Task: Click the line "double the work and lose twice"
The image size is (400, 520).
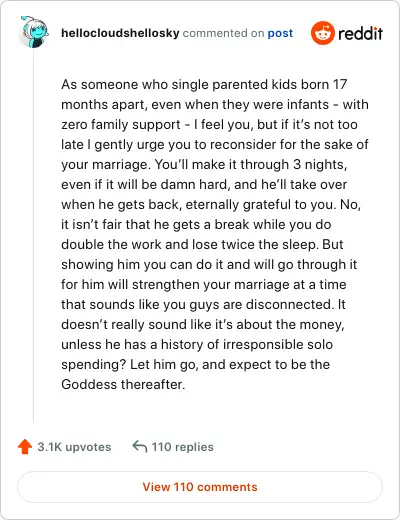Action: (x=202, y=244)
